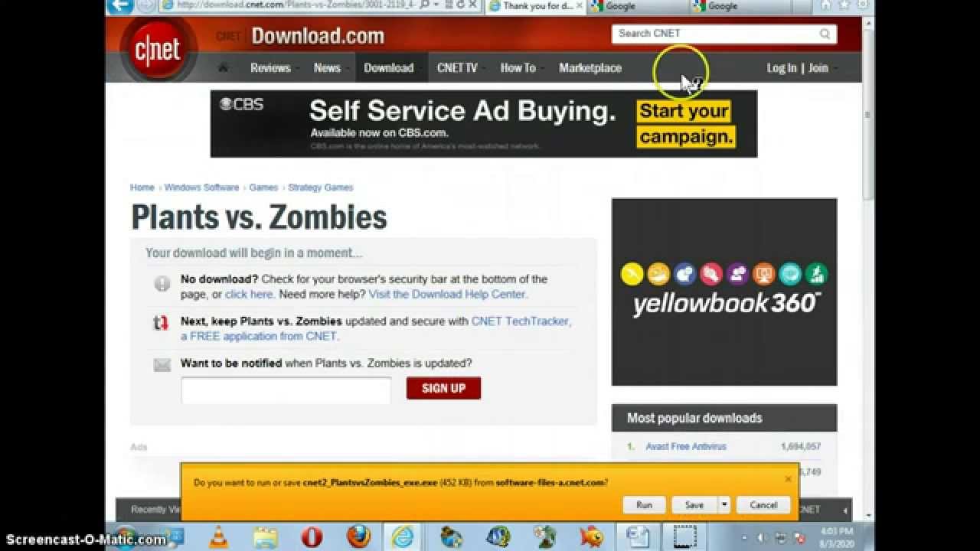The width and height of the screenshot is (980, 551).
Task: Go to the CNET home icon in navbar
Action: [x=223, y=67]
